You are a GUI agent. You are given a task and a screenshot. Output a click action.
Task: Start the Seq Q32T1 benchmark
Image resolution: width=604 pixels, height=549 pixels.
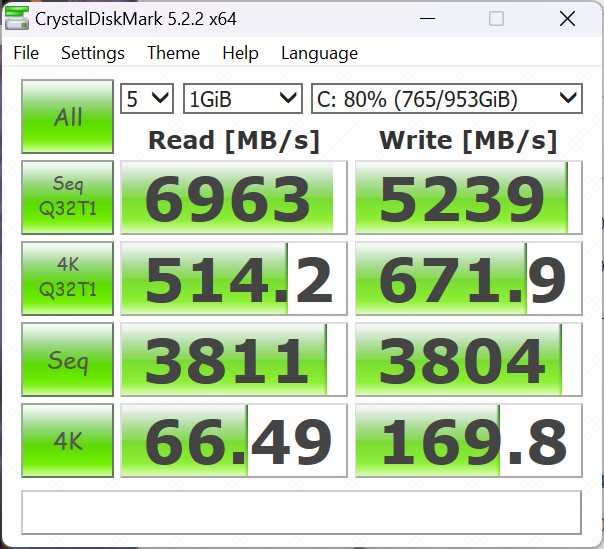click(67, 197)
